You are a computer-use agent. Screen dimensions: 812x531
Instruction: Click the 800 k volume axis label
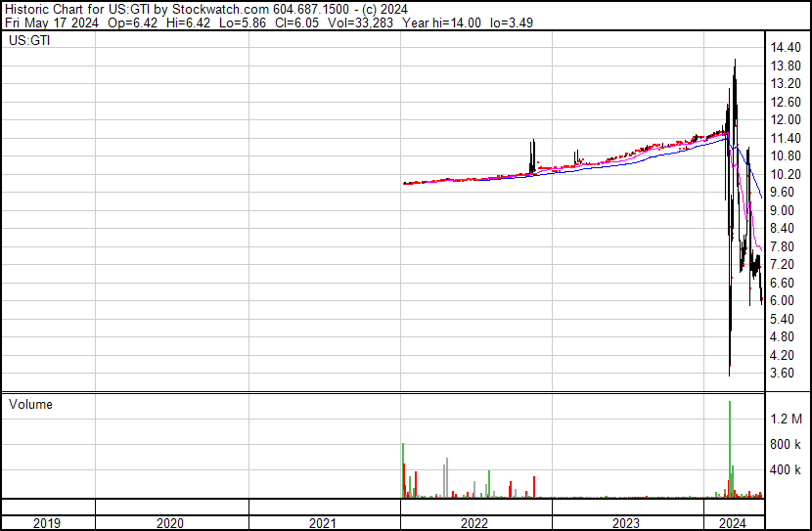786,444
